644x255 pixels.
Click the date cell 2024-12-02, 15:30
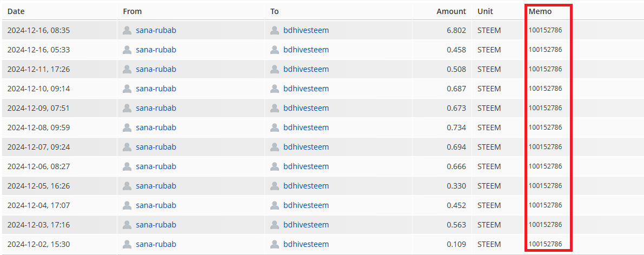click(x=38, y=244)
